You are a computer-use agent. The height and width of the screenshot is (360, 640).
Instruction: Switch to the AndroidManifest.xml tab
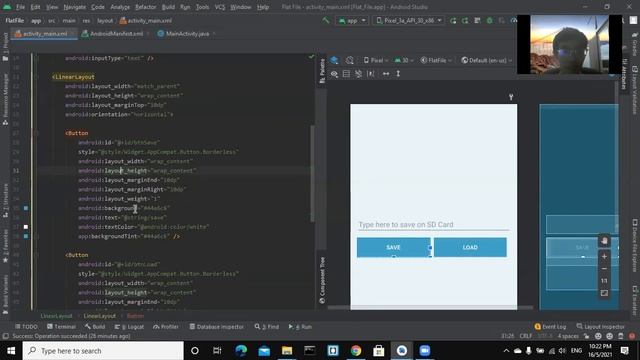[116, 34]
